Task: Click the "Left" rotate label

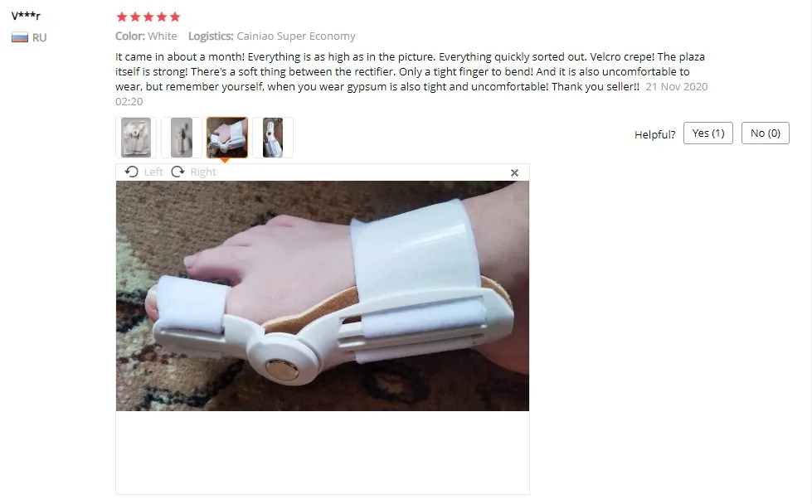Action: 153,172
